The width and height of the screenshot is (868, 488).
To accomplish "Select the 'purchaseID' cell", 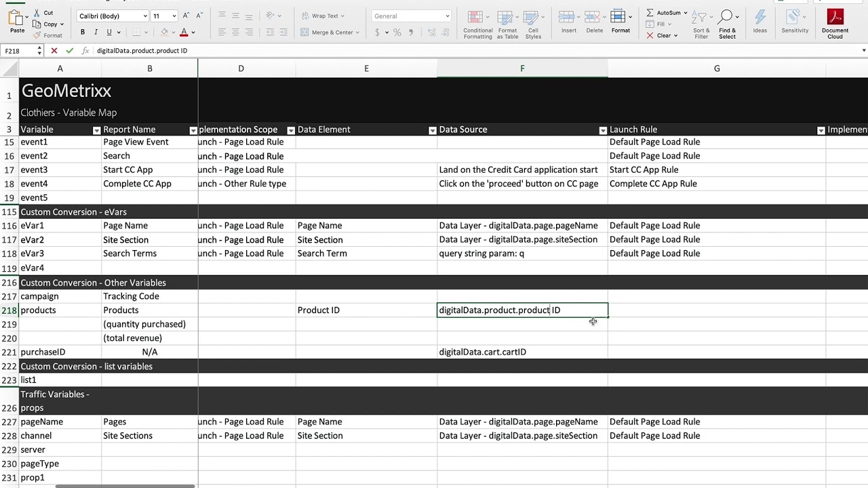I will click(60, 352).
